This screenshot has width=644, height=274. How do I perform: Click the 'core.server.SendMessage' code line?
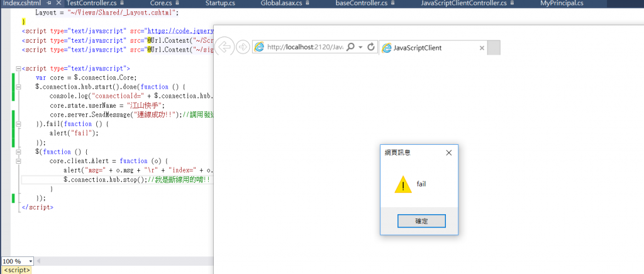pos(131,115)
